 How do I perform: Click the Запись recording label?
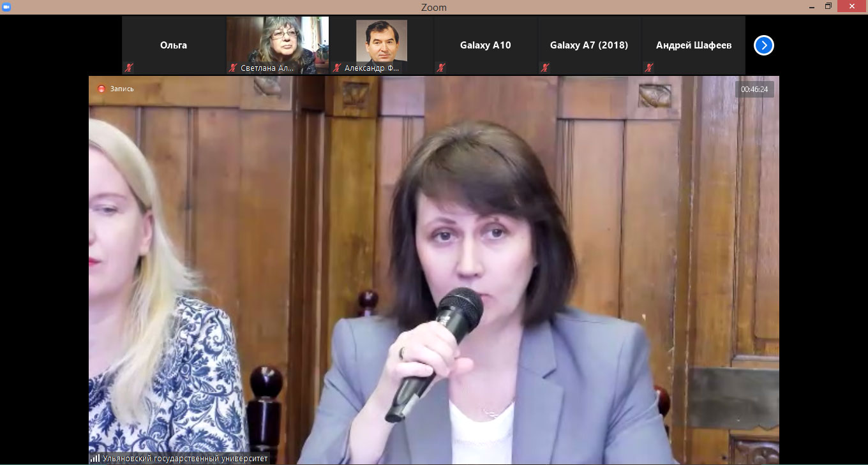click(x=122, y=89)
